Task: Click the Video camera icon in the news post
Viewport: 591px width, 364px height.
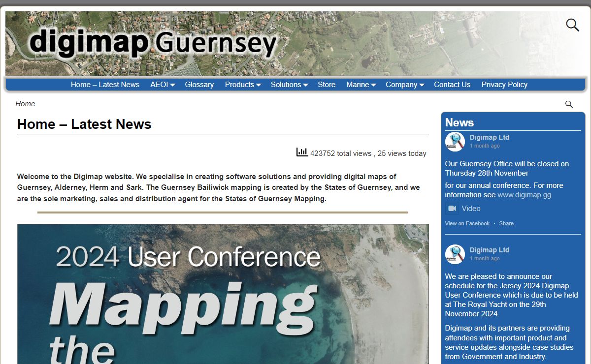Action: 452,209
